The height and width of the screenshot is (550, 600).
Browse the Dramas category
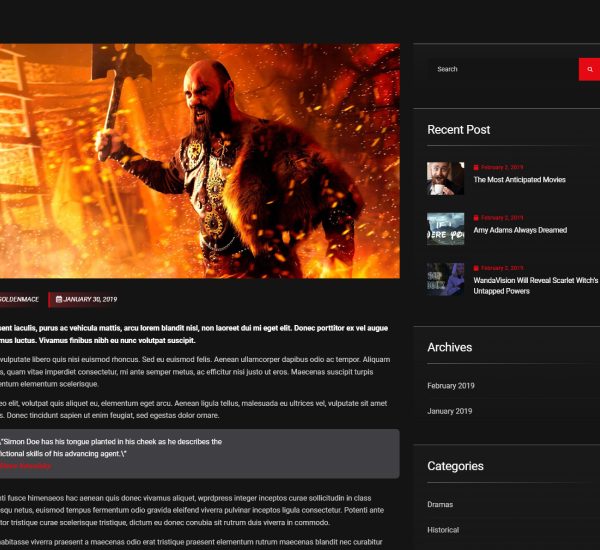440,504
